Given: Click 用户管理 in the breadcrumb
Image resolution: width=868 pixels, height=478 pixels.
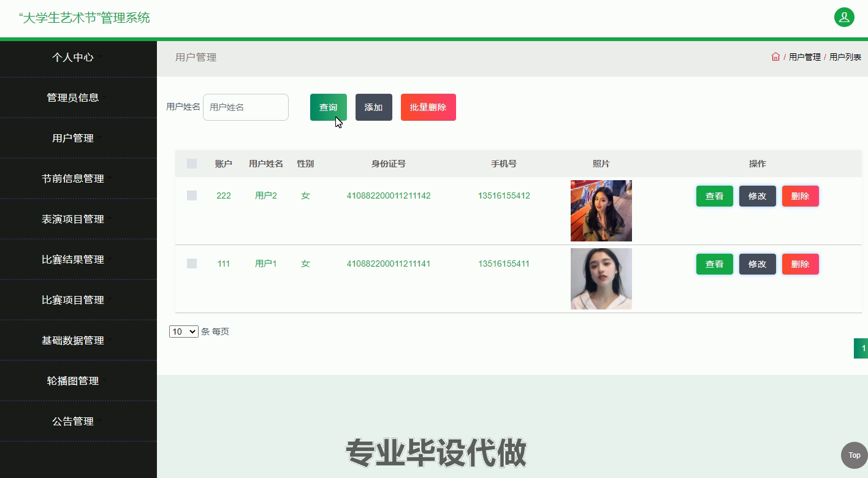Looking at the screenshot, I should click(x=805, y=57).
